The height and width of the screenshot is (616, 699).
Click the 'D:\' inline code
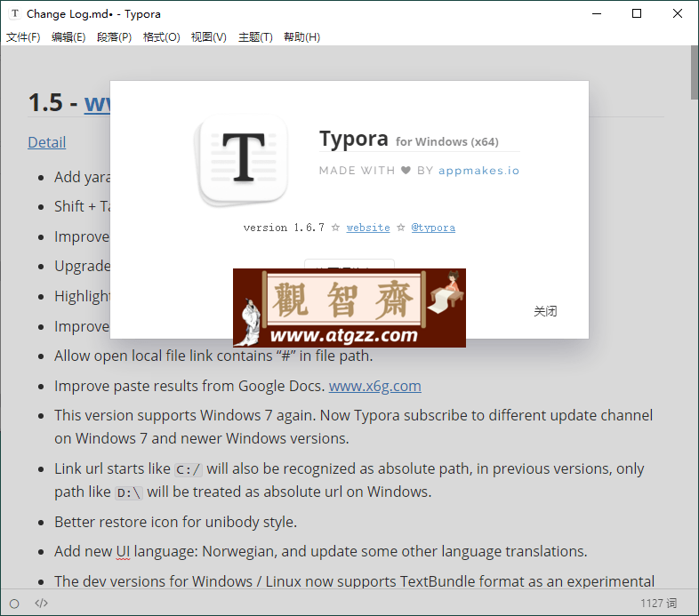[129, 492]
